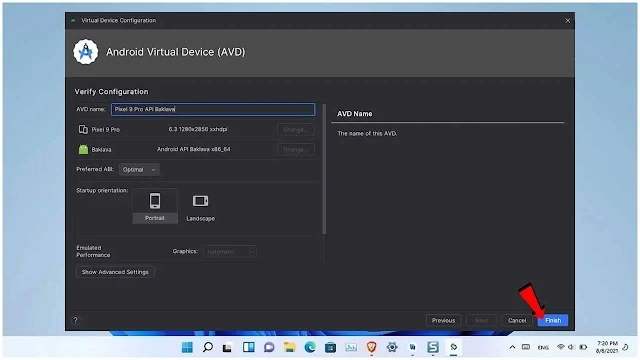The width and height of the screenshot is (640, 360).
Task: Click the 'Emulated Performance' label
Action: (93, 251)
